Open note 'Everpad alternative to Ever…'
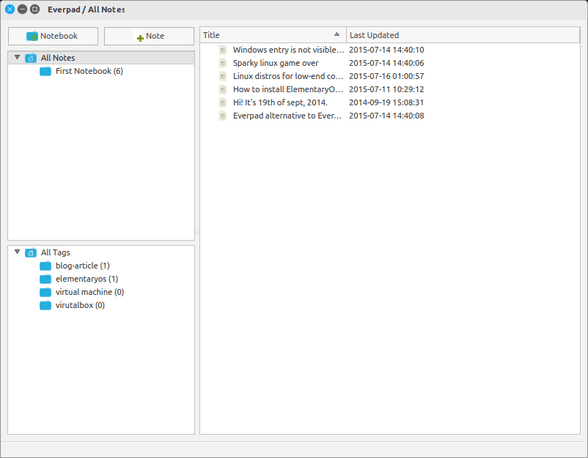The image size is (588, 458). click(x=287, y=116)
